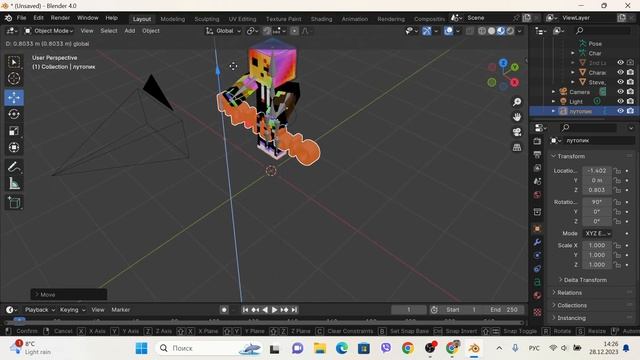
Task: Expand the Move operator panel
Action: (69, 294)
